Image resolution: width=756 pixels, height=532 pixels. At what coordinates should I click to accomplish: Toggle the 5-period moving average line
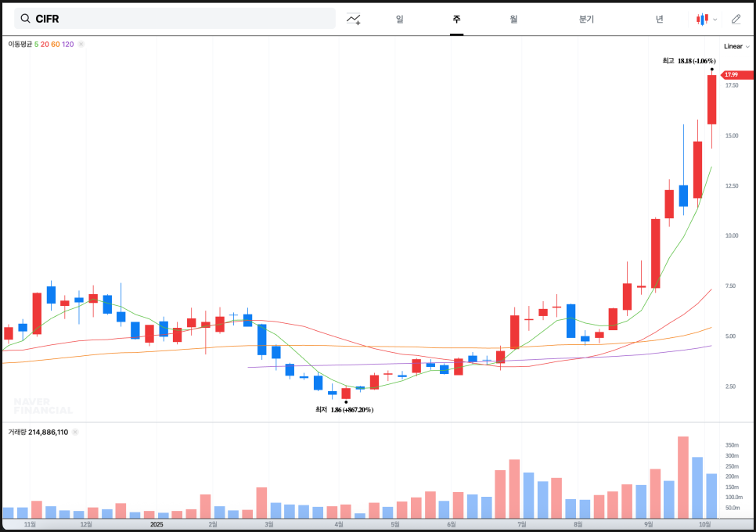tap(36, 45)
